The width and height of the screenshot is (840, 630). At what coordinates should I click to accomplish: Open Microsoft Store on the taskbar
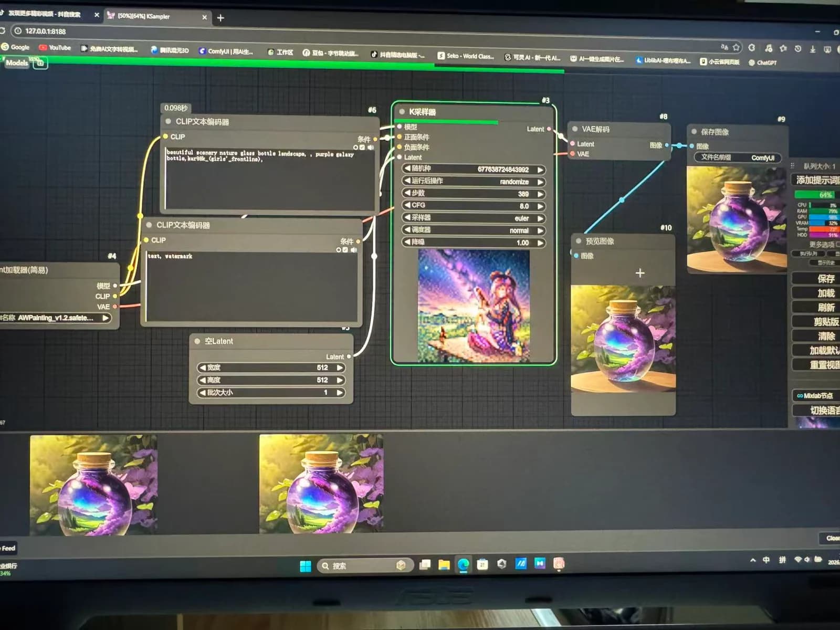coord(482,564)
